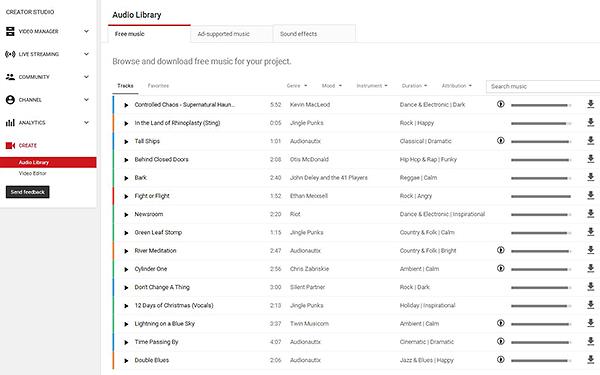Click attribution icon for Cylinder One
Image resolution: width=600 pixels, height=375 pixels.
[501, 268]
